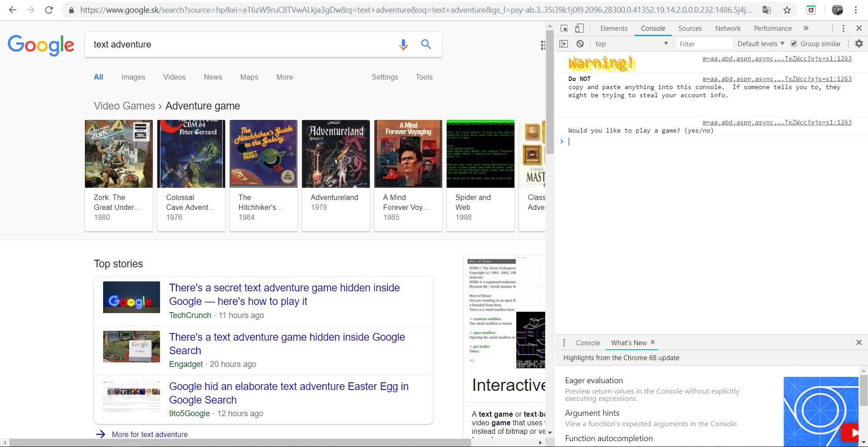Click the browser back arrow
Screen dimensions: 868x447
[x=12, y=10]
